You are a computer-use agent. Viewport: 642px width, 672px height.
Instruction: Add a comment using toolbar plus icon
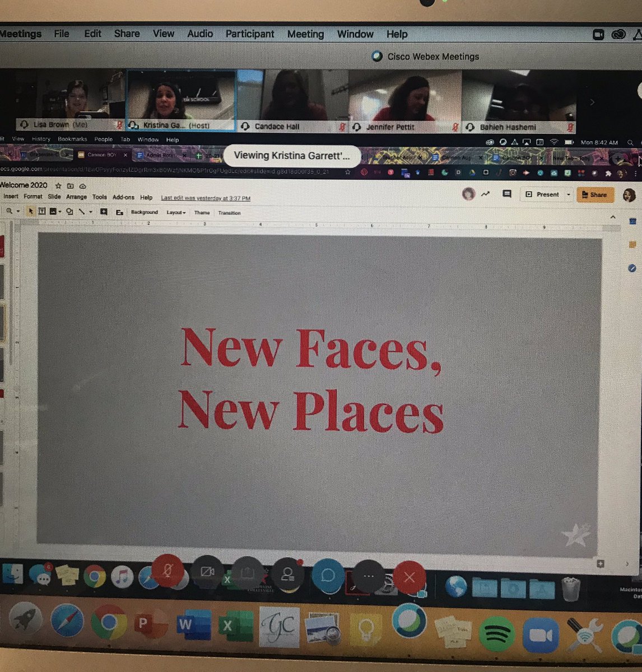104,212
